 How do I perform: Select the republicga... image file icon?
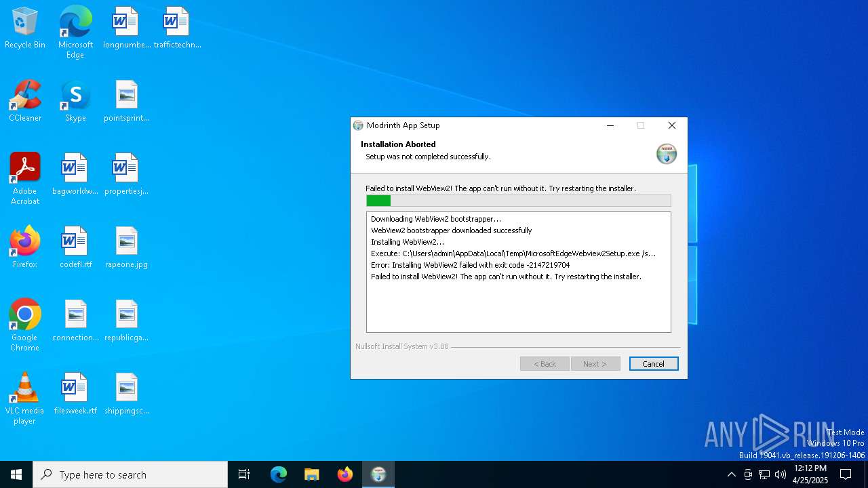[126, 321]
